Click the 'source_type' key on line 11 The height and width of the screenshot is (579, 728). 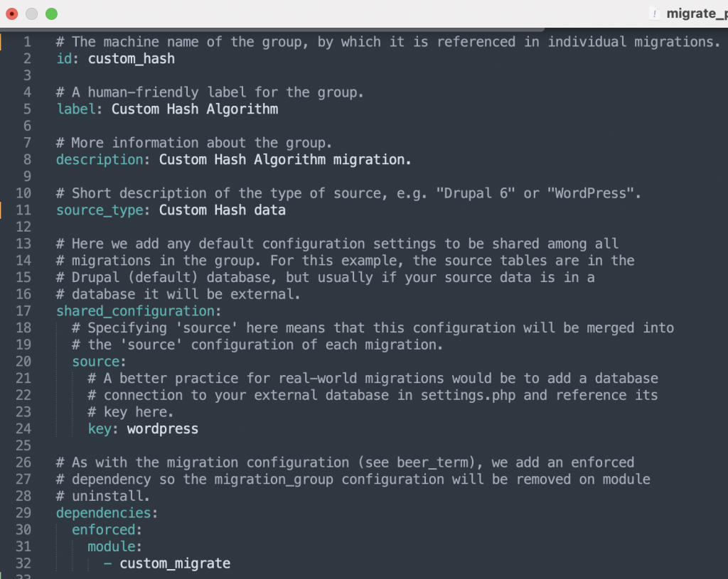pos(100,210)
